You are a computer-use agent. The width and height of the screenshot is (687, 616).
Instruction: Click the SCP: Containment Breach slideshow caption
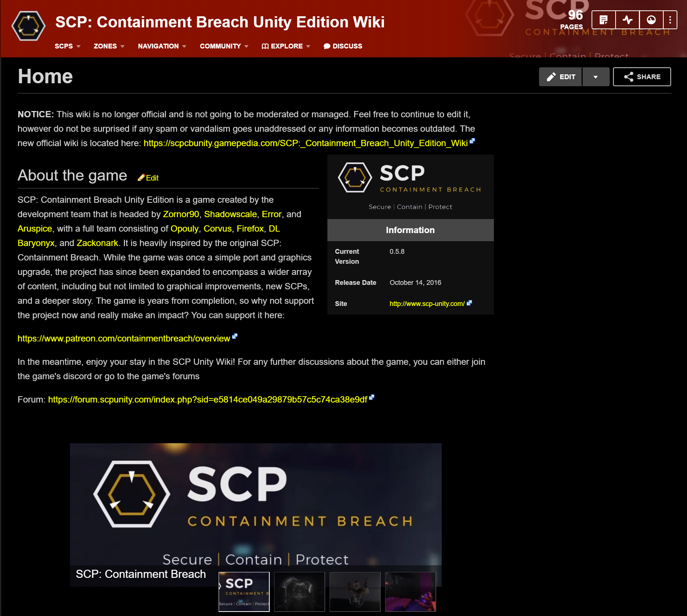pos(141,574)
